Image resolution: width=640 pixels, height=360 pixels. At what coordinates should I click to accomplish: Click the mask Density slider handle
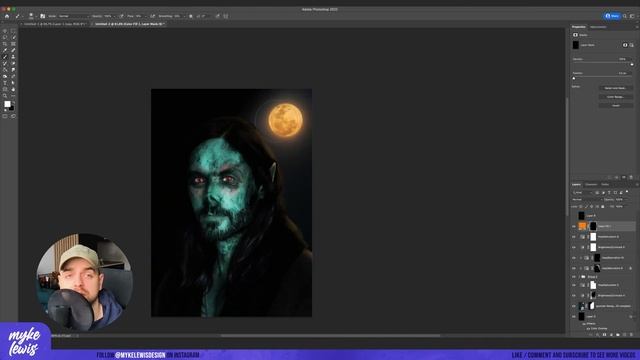tap(632, 64)
